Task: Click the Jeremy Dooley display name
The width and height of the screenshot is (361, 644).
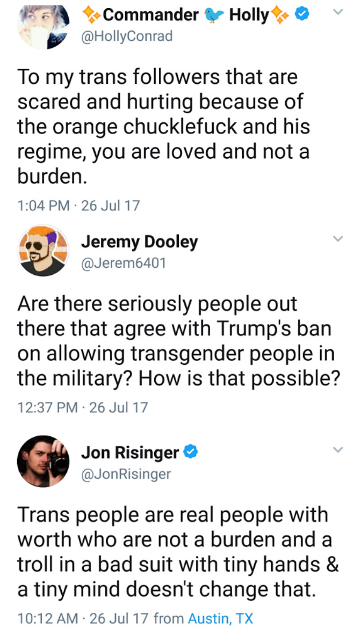Action: coord(139,242)
